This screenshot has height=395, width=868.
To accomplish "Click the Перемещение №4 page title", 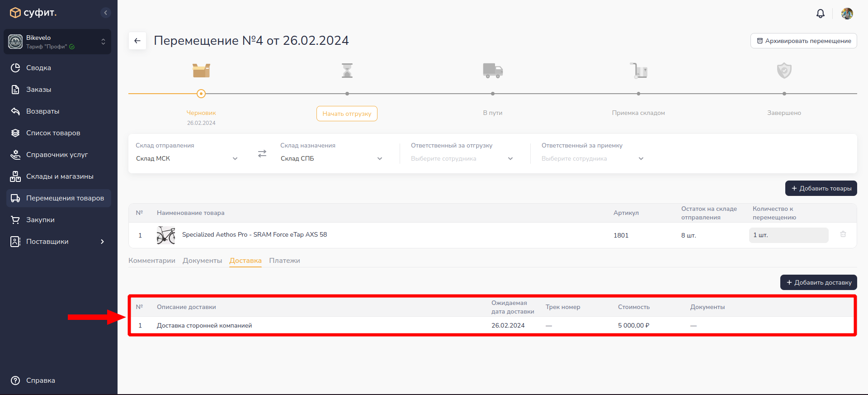I will [x=251, y=41].
